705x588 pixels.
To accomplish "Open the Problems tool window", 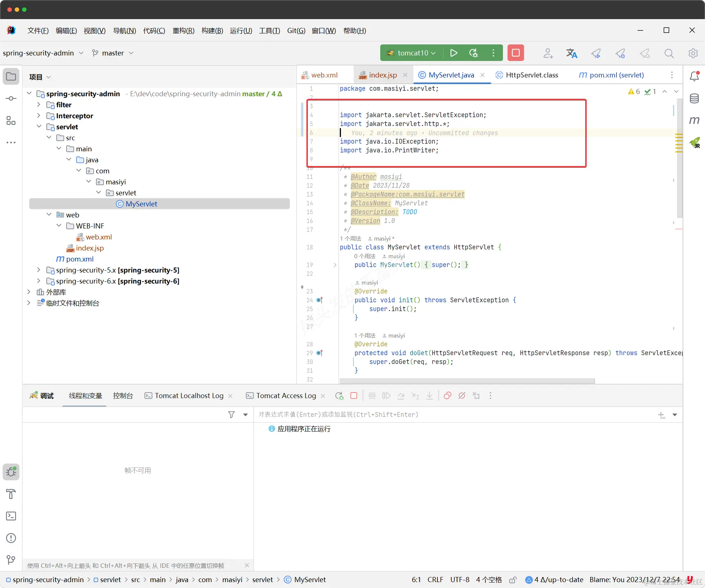I will point(11,538).
